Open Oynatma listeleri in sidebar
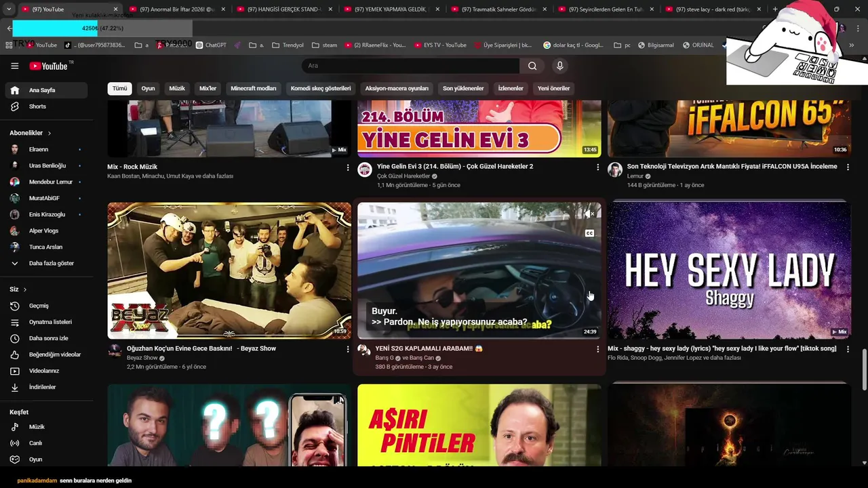868x488 pixels. tap(46, 322)
